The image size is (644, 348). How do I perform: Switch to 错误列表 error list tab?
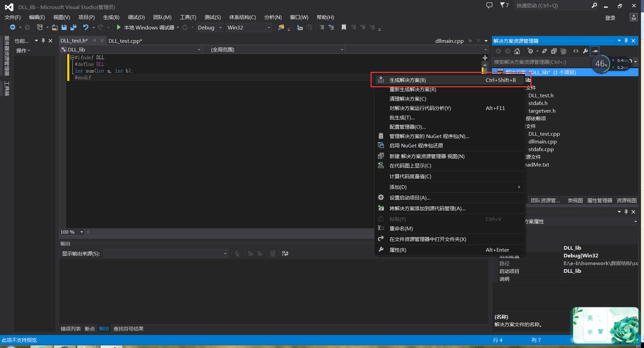[71, 329]
